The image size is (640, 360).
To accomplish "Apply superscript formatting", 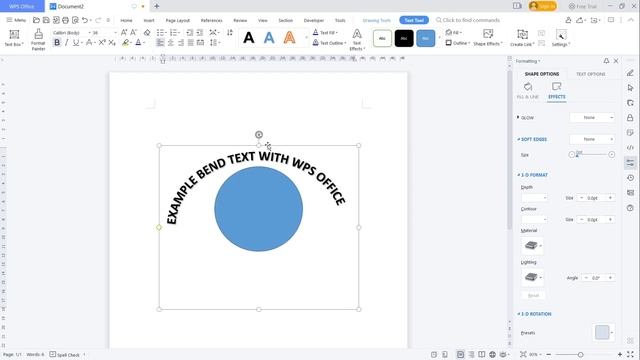I will coord(102,42).
